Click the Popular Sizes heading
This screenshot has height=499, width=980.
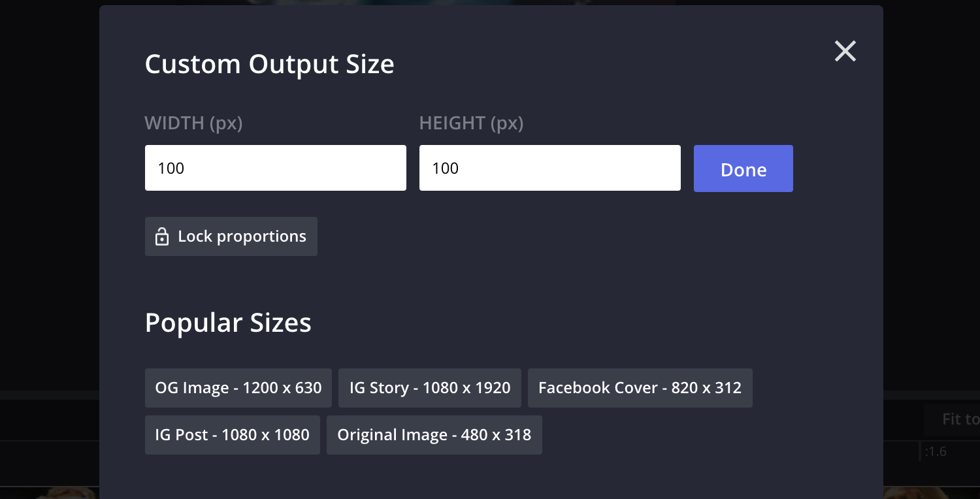(228, 322)
